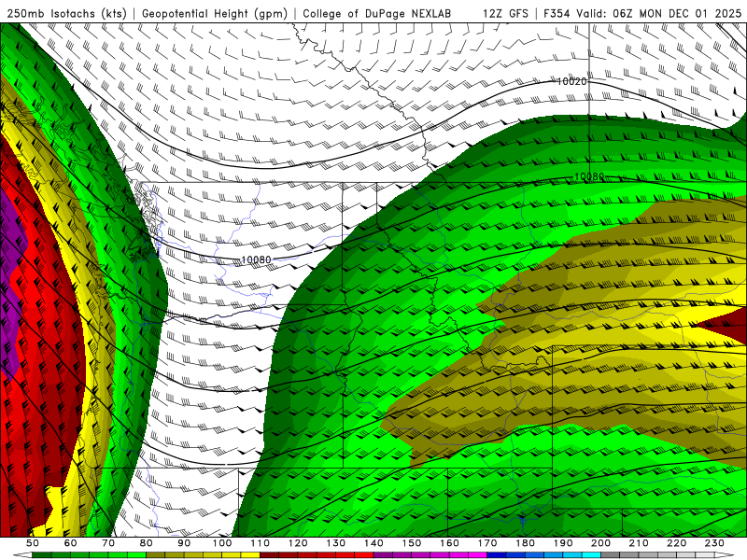This screenshot has width=747, height=560.
Task: Click the '12Z GFS' model run label
Action: point(506,14)
